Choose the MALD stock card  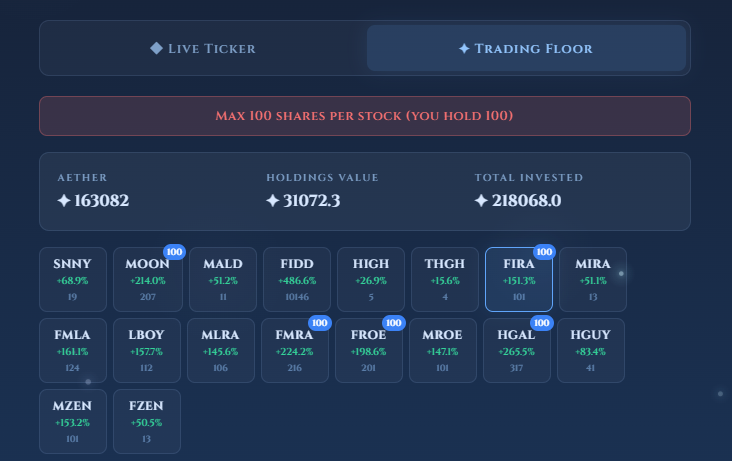[223, 279]
